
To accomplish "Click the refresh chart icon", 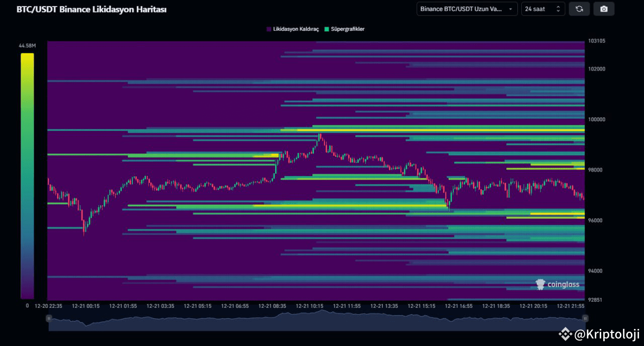I will tap(579, 9).
